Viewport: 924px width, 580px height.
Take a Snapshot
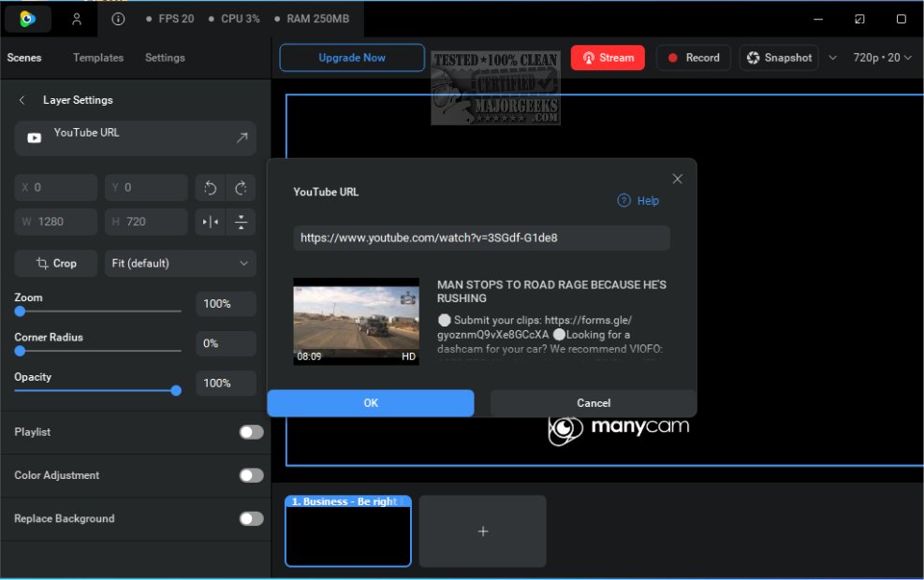click(779, 58)
